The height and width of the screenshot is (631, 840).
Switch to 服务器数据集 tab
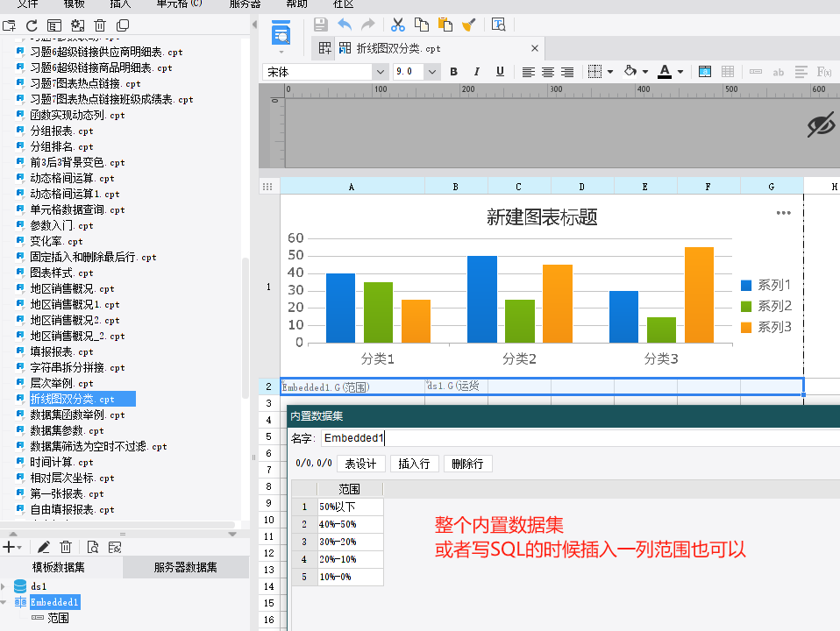pyautogui.click(x=185, y=568)
